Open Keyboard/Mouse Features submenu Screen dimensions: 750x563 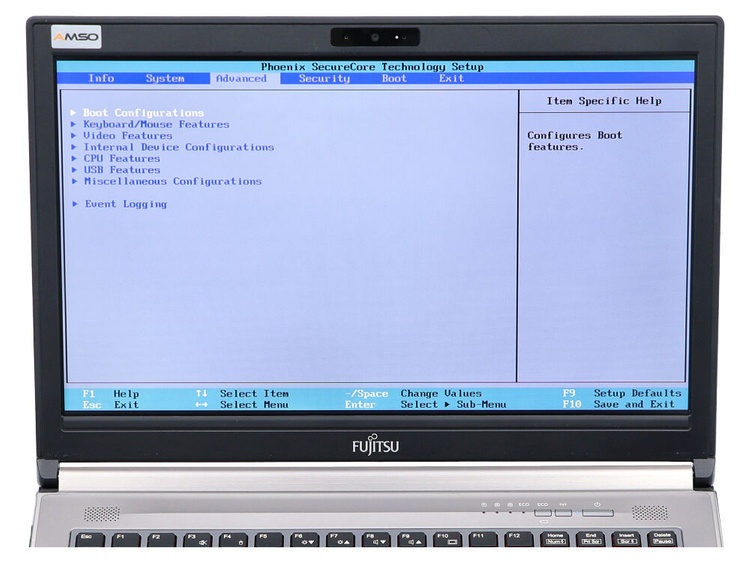(156, 125)
